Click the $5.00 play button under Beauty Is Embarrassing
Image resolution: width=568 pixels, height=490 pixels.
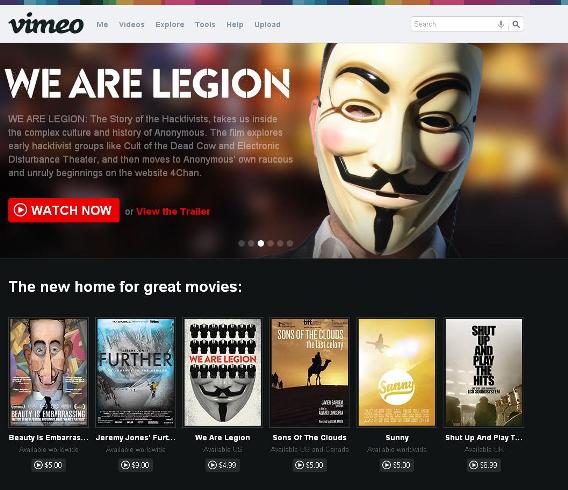click(x=48, y=465)
